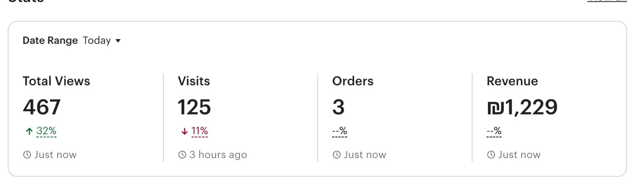Select the Visits stat heading
Image resolution: width=644 pixels, height=193 pixels.
pyautogui.click(x=194, y=81)
